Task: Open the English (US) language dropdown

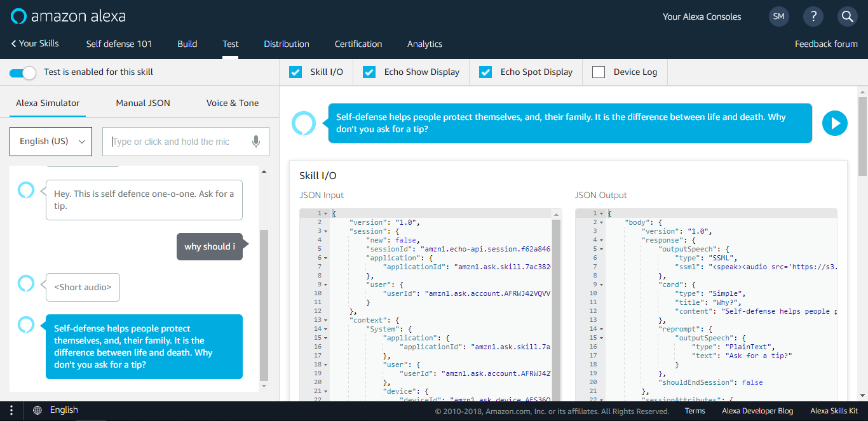Action: (x=51, y=142)
